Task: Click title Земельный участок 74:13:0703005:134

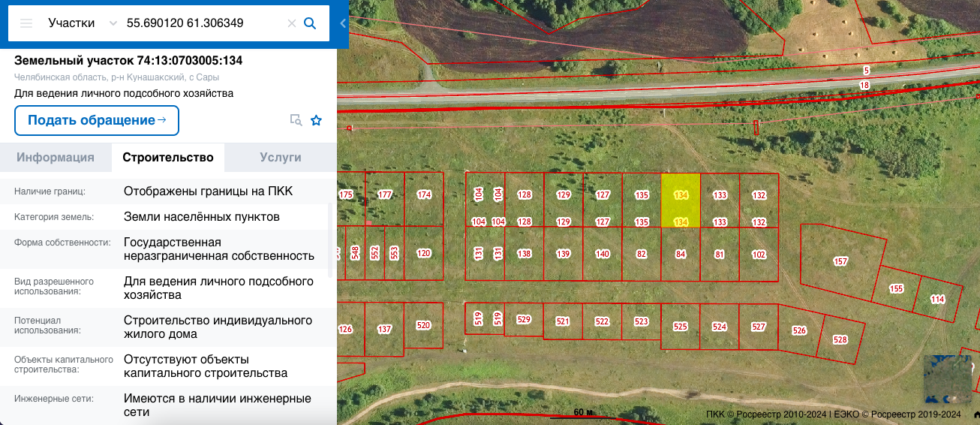Action: coord(128,61)
